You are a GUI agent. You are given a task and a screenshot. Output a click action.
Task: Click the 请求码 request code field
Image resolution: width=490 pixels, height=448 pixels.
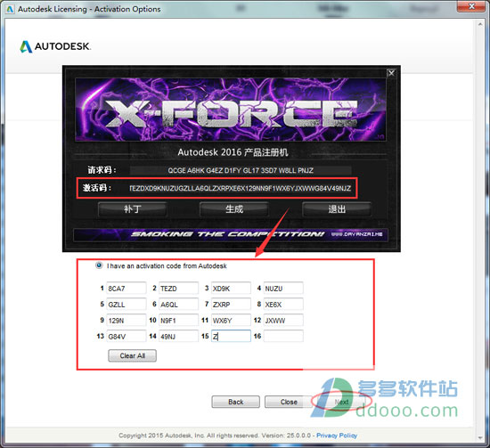241,170
